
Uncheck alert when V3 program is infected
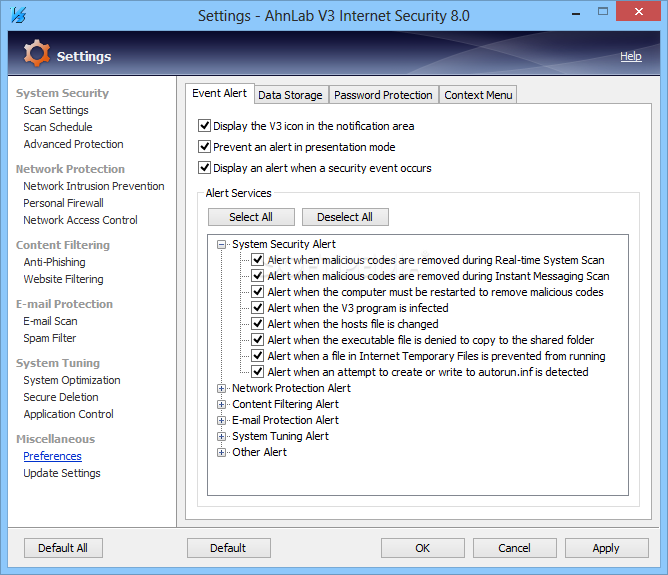[257, 308]
